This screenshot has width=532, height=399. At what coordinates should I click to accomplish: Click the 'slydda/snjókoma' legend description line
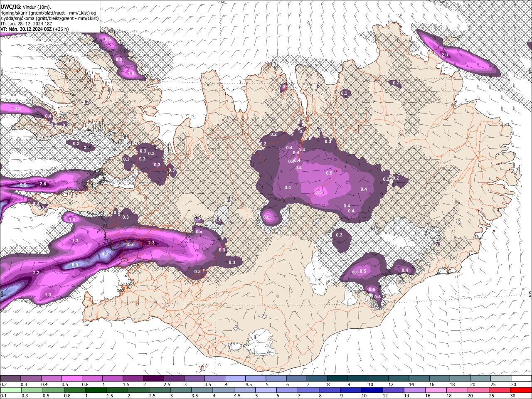[49, 18]
